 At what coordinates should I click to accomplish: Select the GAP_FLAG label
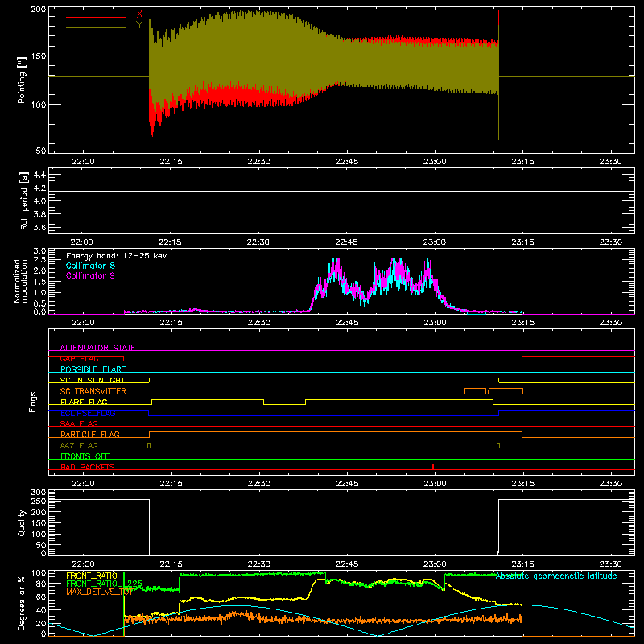[x=79, y=358]
